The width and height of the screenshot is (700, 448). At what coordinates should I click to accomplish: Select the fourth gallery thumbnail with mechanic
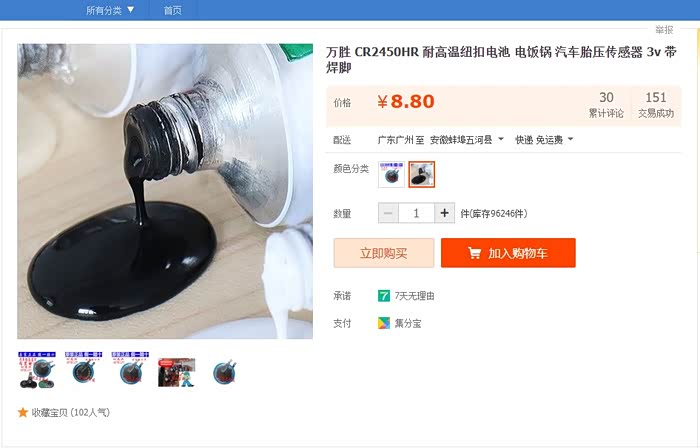(x=176, y=372)
